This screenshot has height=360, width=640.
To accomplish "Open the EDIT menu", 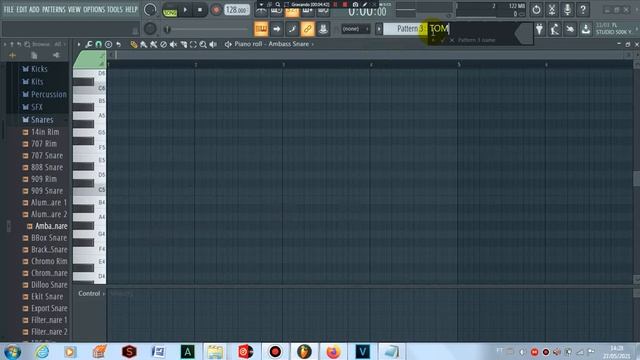I will click(22, 9).
